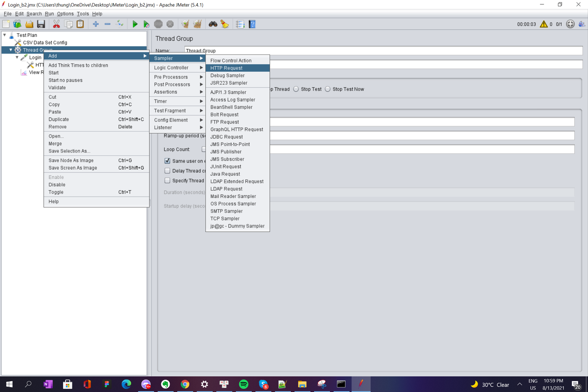
Task: Click the Thread Group Name input field
Action: click(383, 51)
